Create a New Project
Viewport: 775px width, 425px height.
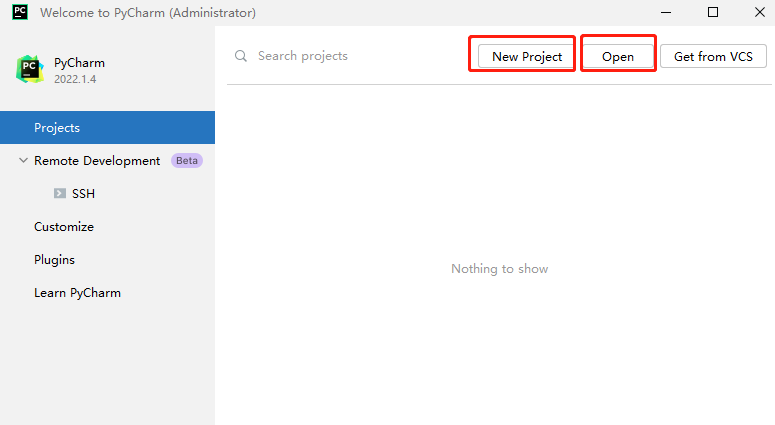pos(526,56)
